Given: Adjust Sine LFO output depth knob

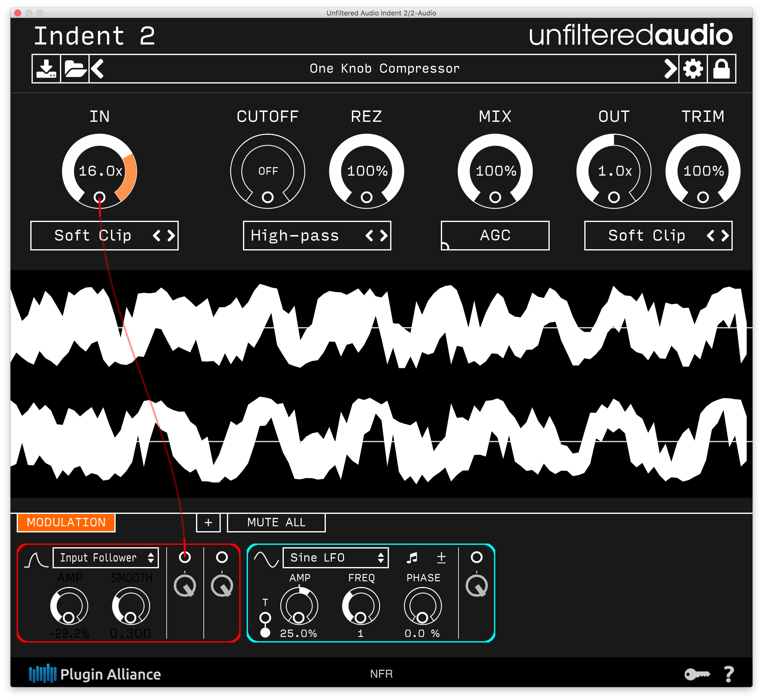Looking at the screenshot, I should tap(477, 586).
